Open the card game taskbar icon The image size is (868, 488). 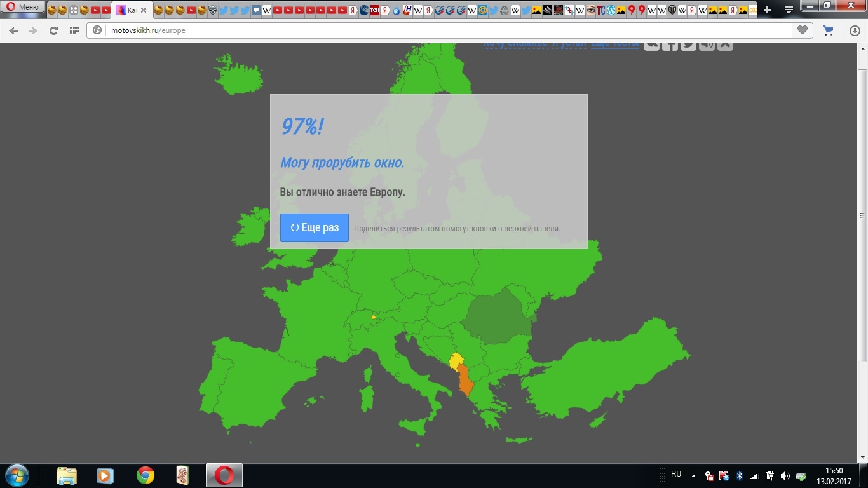184,475
